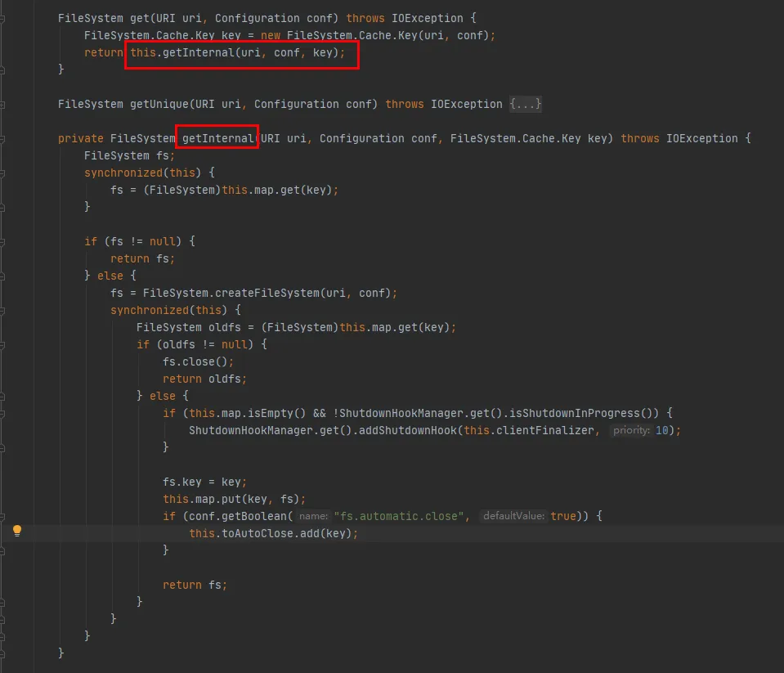Click the yellow light bulb intention icon
The width and height of the screenshot is (784, 673).
click(x=17, y=531)
